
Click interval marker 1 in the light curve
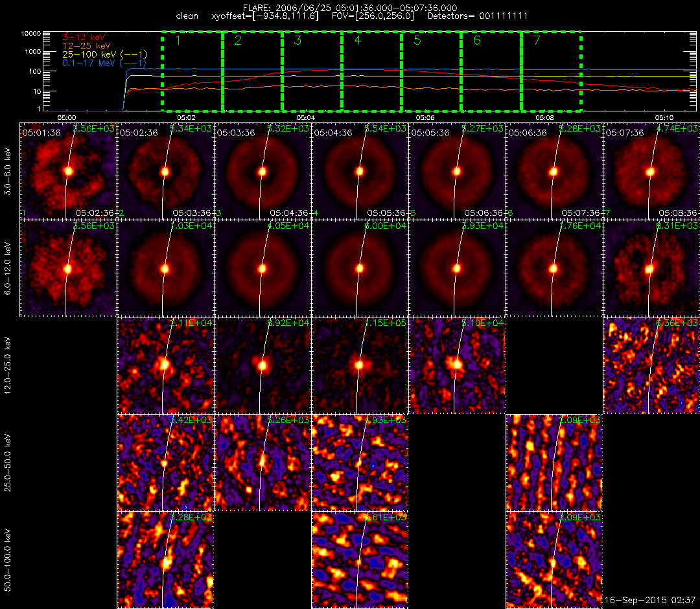click(x=178, y=41)
